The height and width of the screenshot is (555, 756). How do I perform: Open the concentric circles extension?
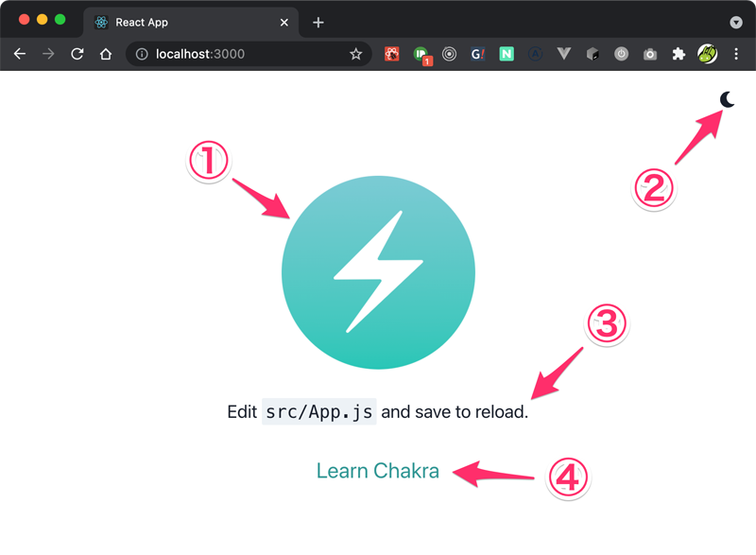(x=449, y=54)
